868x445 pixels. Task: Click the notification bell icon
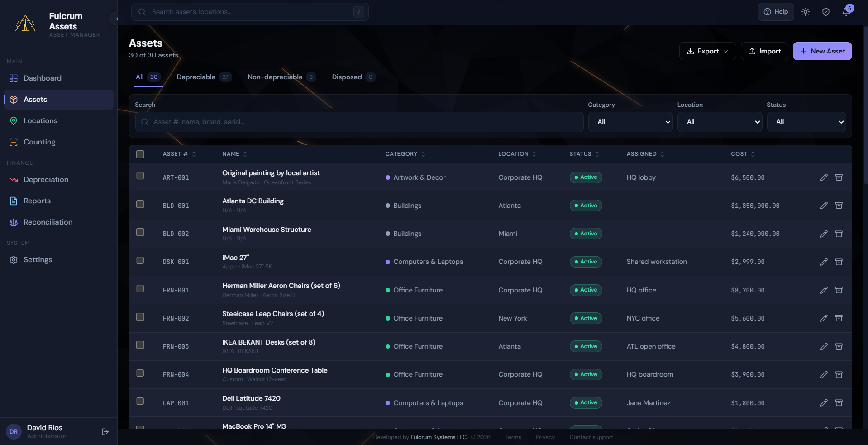pos(846,12)
